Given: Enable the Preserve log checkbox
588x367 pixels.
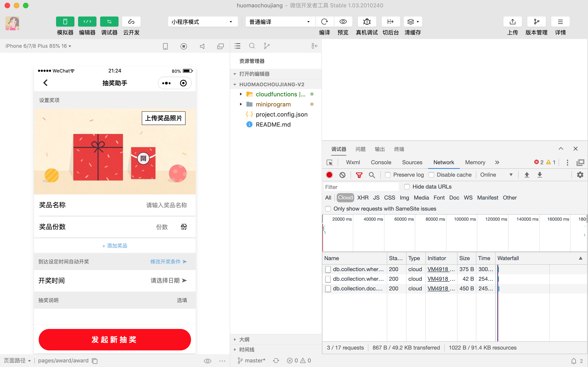Looking at the screenshot, I should pyautogui.click(x=388, y=175).
